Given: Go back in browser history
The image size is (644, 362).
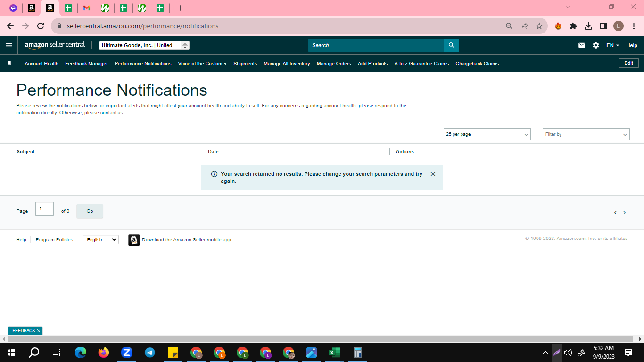Looking at the screenshot, I should click(10, 26).
